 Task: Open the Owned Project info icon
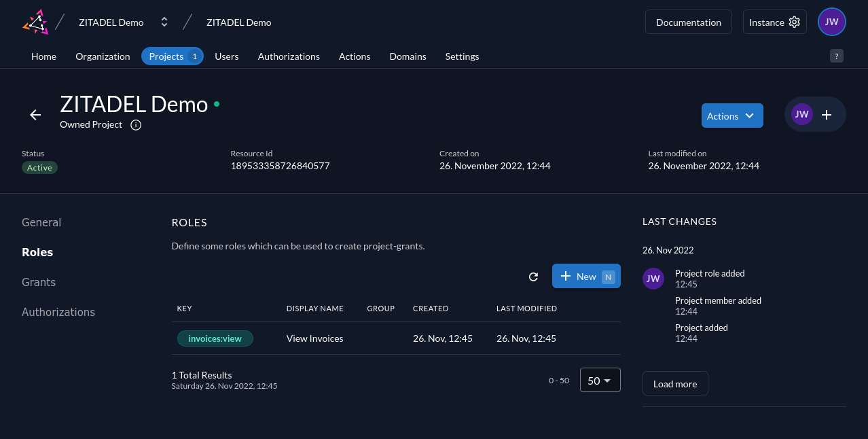tap(136, 125)
